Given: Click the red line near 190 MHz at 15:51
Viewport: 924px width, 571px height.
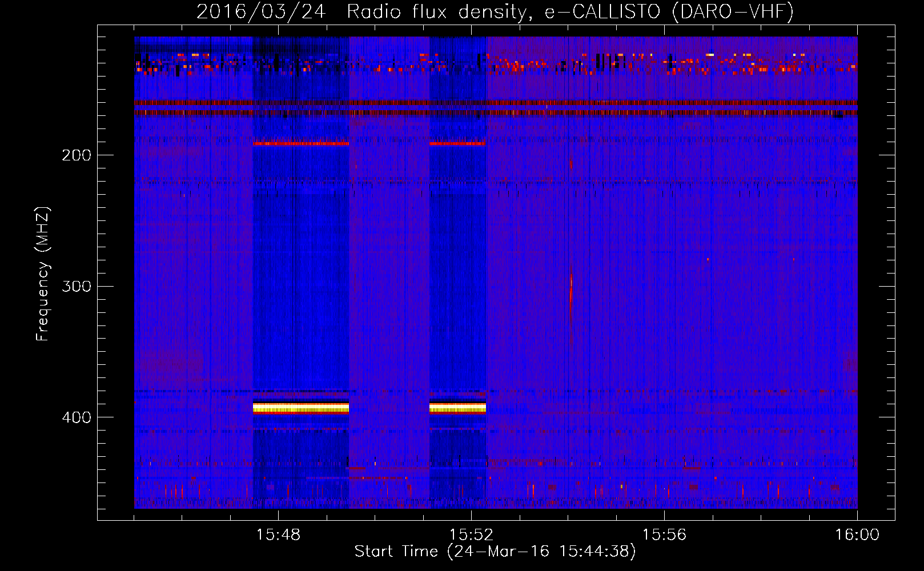Looking at the screenshot, I should (457, 143).
